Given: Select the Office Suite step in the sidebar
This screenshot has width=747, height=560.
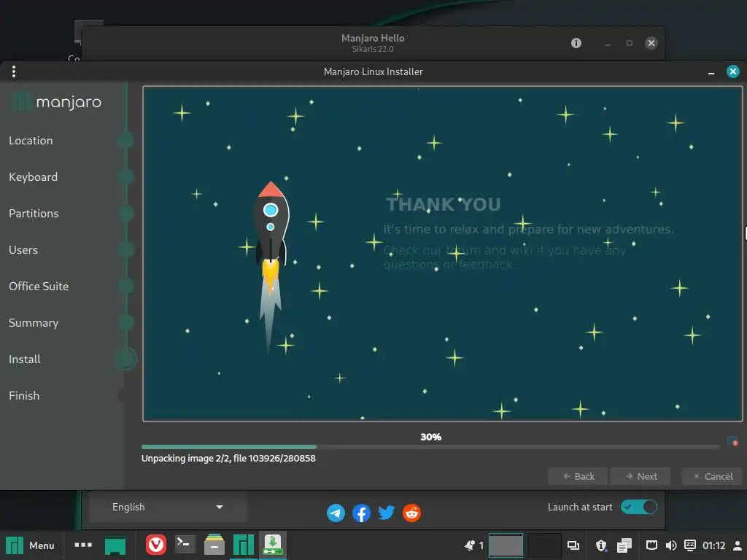Looking at the screenshot, I should [39, 286].
